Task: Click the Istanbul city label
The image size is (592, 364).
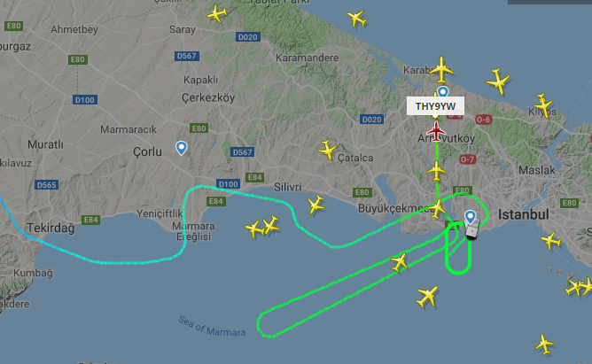Action: coord(523,214)
